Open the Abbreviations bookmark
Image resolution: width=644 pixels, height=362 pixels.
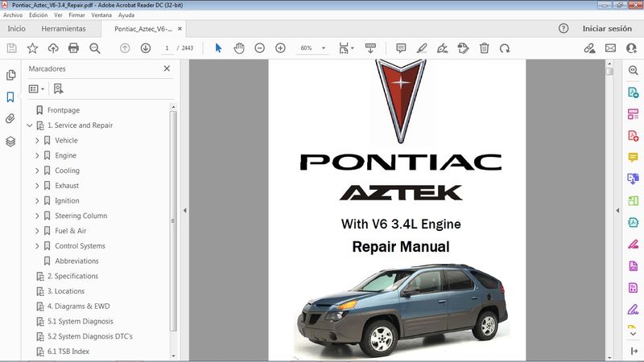point(76,261)
